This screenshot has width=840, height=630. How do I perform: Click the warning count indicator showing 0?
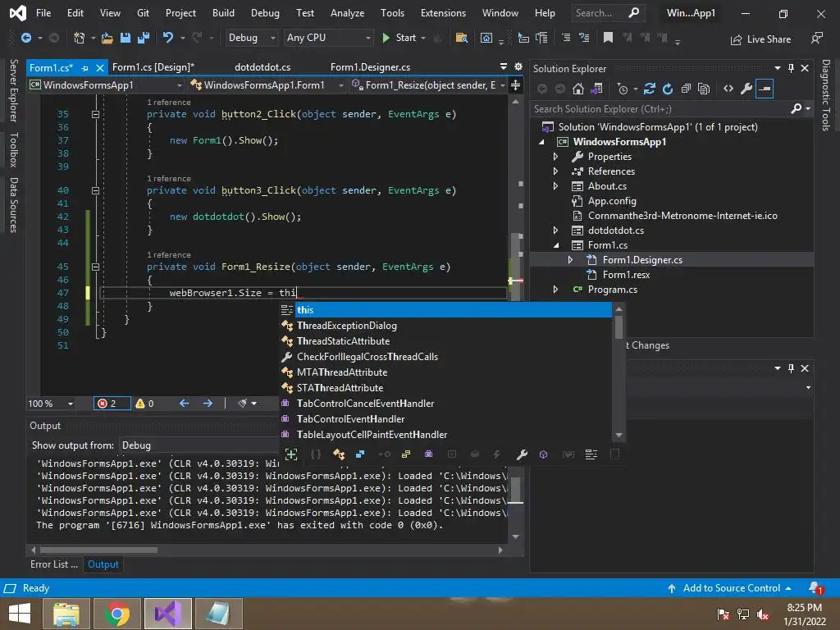[144, 404]
